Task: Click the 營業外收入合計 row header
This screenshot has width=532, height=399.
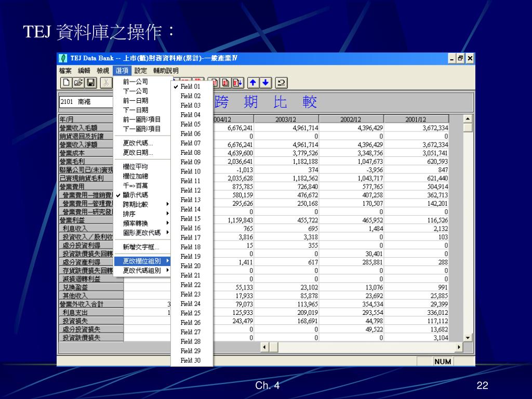Action: click(x=91, y=304)
